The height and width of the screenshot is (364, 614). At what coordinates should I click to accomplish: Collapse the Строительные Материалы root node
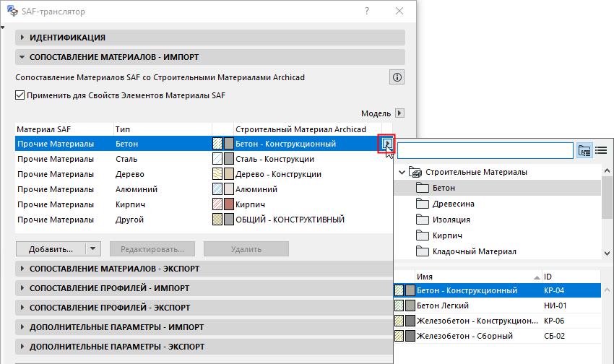pos(402,172)
